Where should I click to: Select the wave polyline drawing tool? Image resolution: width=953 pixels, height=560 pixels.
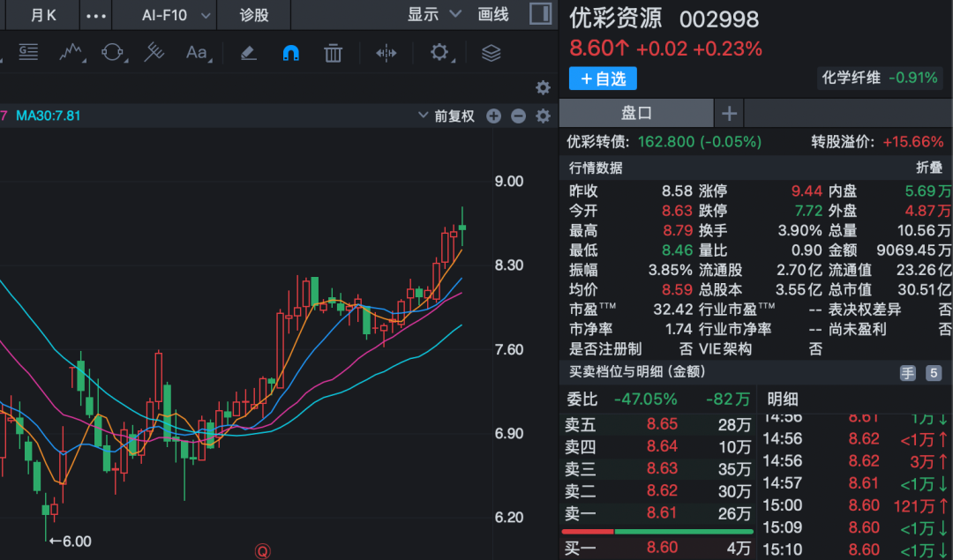click(71, 53)
